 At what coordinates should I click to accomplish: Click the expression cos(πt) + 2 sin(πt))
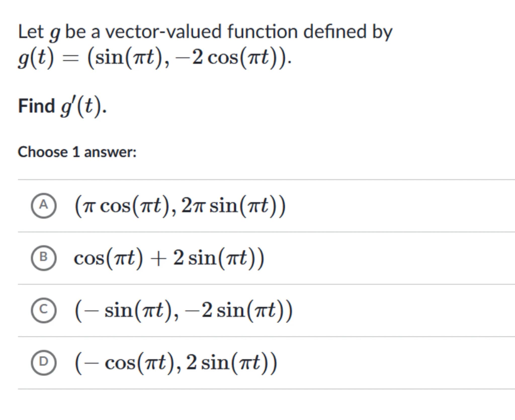coord(169,258)
